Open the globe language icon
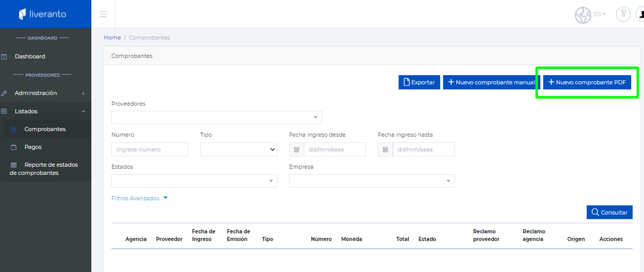 coord(583,15)
